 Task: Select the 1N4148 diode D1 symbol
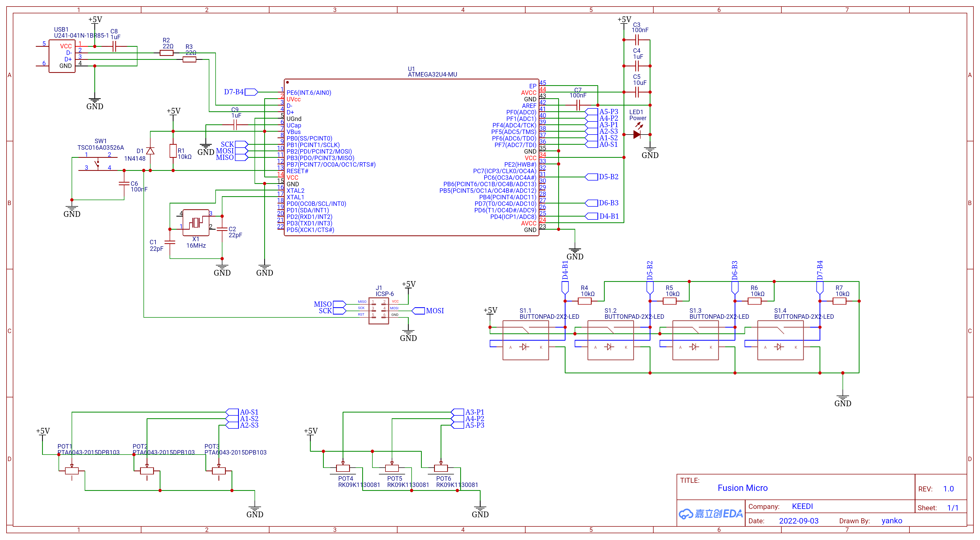(150, 151)
